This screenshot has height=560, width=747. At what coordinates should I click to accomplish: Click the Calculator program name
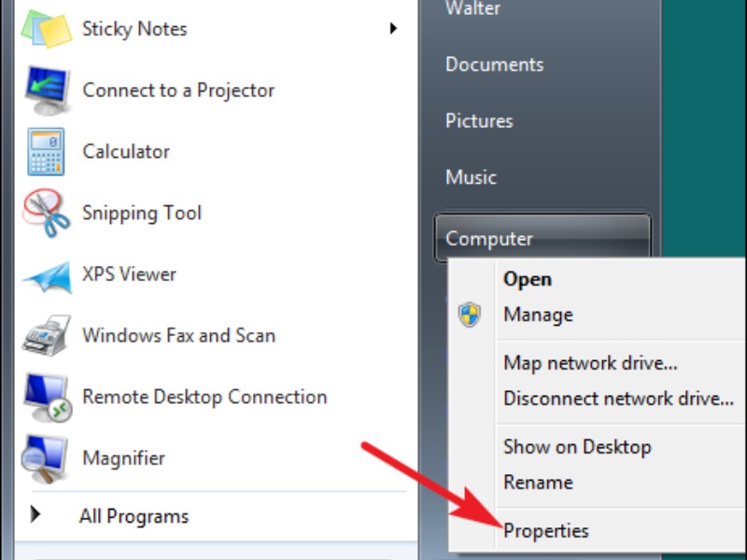click(x=126, y=152)
